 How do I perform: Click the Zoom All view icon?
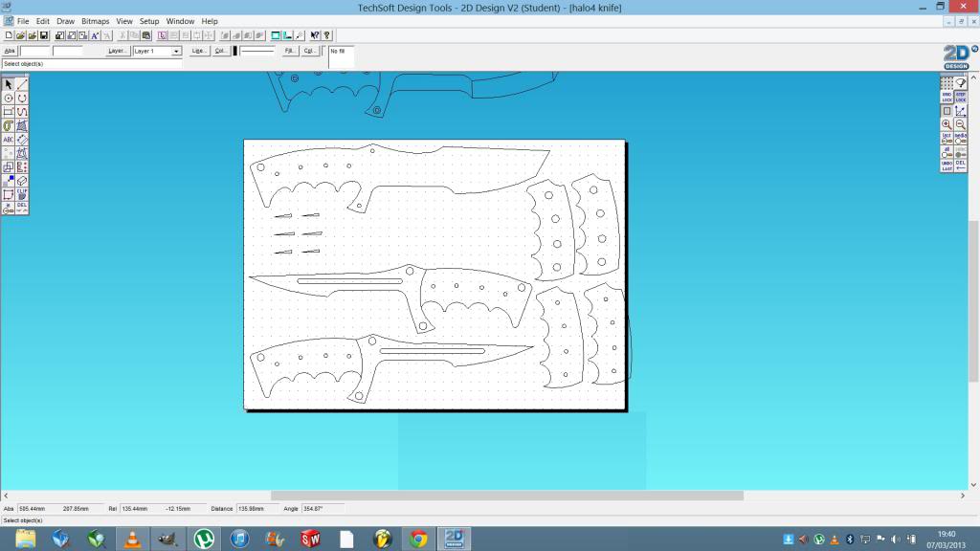pyautogui.click(x=947, y=152)
